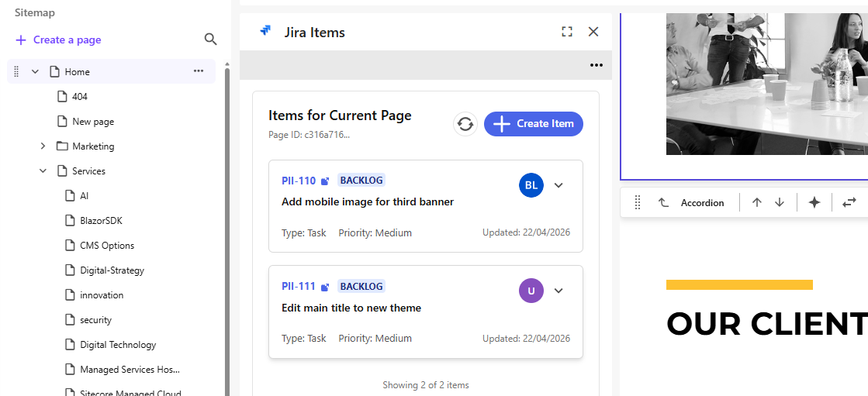Open Home page more options menu
Viewport: 868px width, 396px height.
pos(199,71)
